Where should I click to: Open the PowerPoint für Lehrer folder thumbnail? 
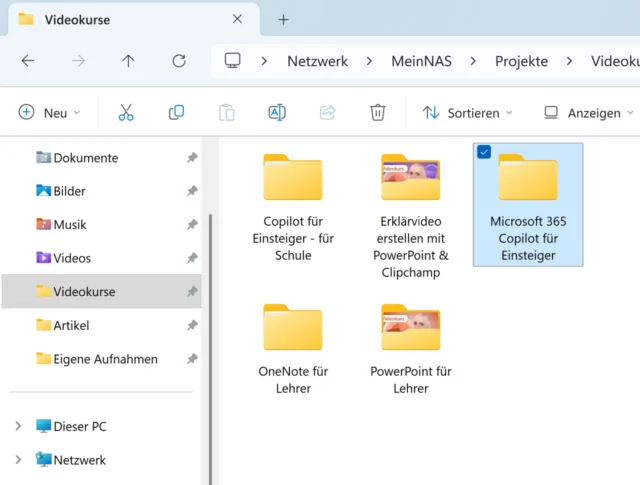point(411,327)
